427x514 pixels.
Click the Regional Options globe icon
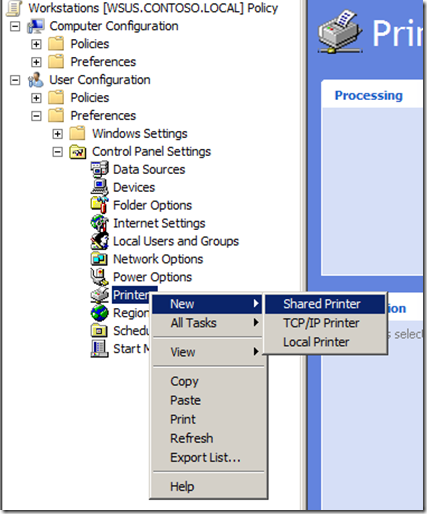point(99,313)
